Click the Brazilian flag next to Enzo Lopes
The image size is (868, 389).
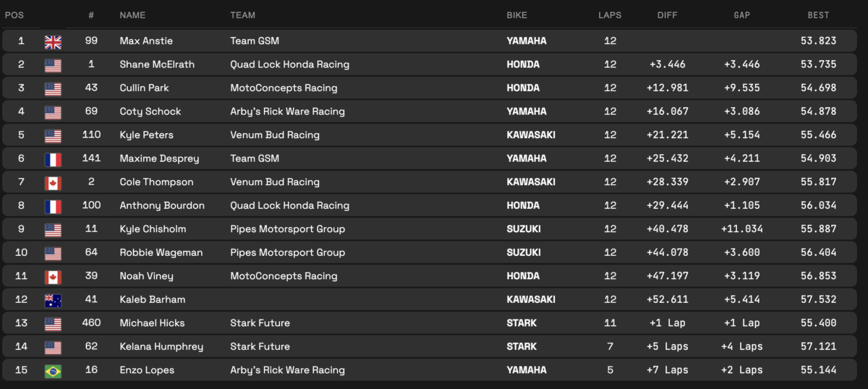point(53,370)
